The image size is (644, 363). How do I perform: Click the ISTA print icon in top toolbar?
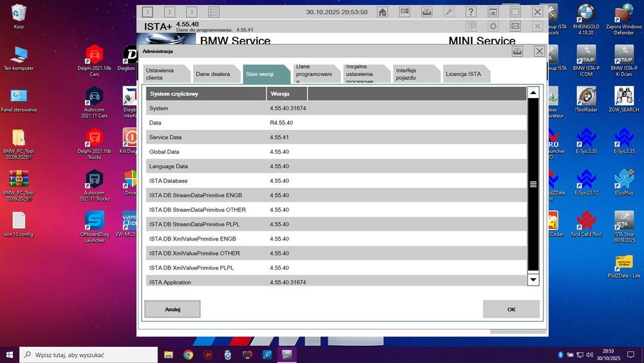[x=427, y=12]
